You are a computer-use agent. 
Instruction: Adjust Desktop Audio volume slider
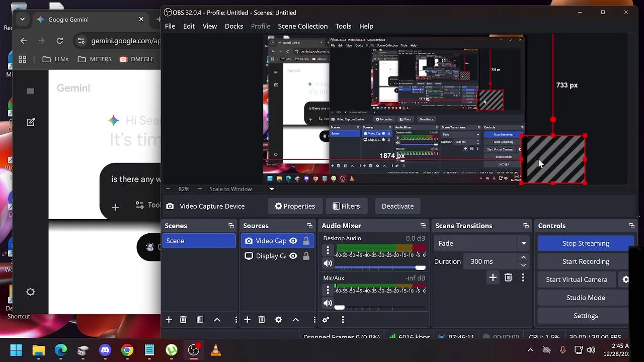[x=380, y=268]
